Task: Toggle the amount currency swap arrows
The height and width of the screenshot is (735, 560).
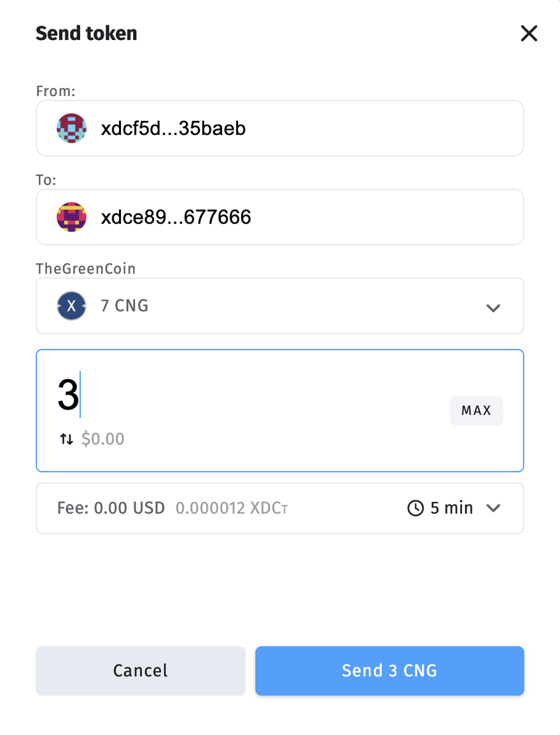Action: pos(67,439)
